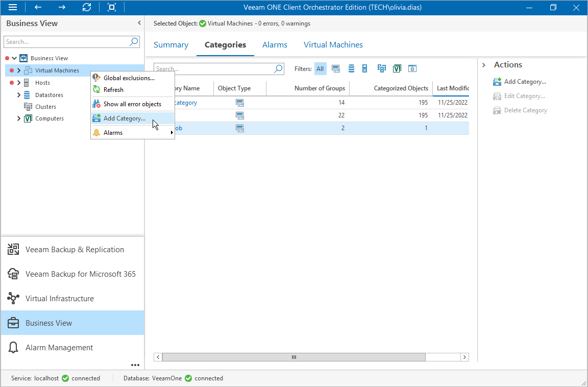
Task: Click the categories search magnifier icon
Action: point(278,68)
